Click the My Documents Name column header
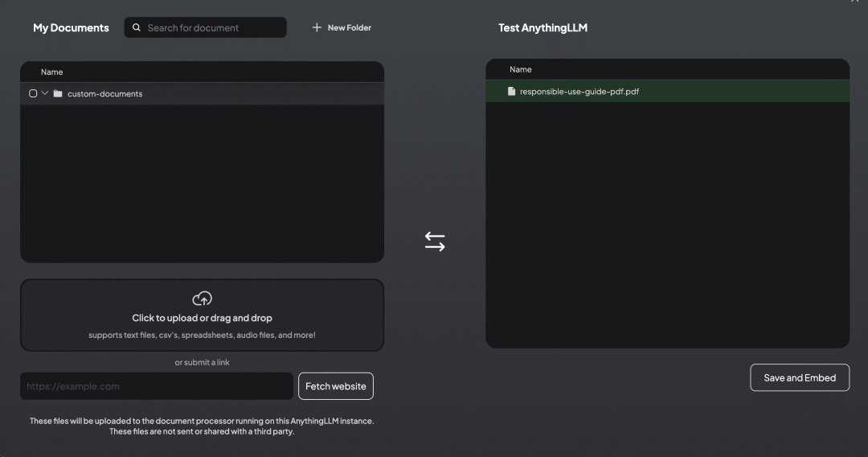Image resolution: width=868 pixels, height=457 pixels. [51, 72]
